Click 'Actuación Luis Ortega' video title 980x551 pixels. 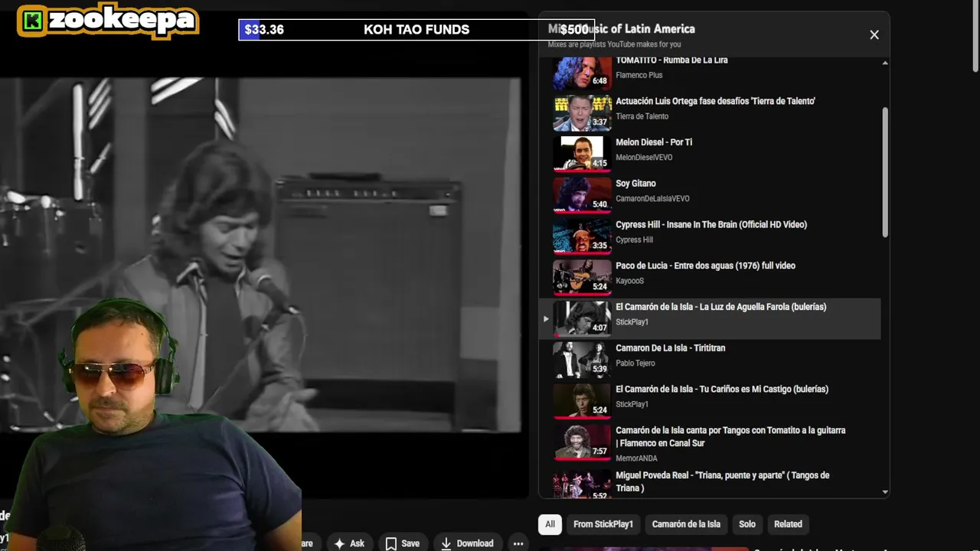[715, 101]
